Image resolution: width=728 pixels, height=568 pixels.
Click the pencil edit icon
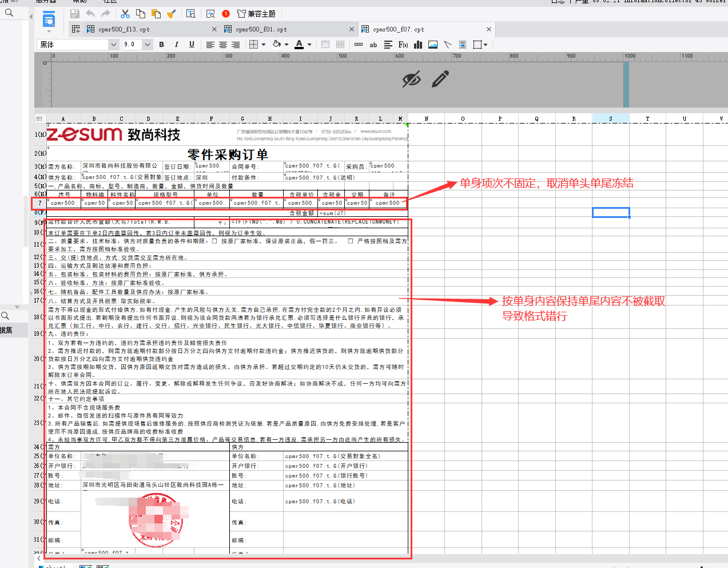[x=440, y=79]
